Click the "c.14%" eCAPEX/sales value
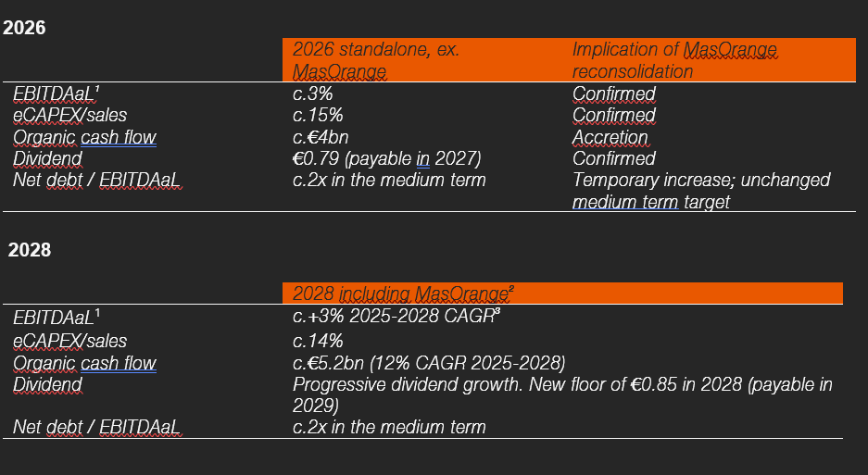868x475 pixels. (x=318, y=341)
